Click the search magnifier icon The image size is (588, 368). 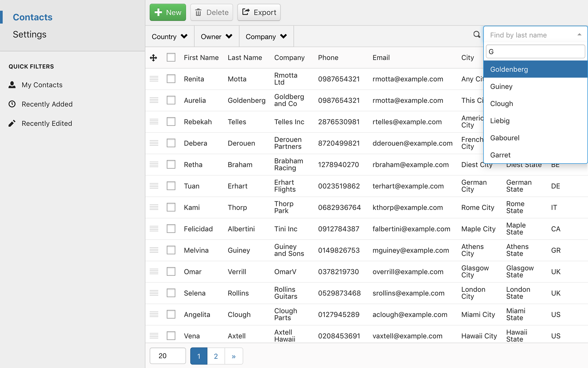(476, 34)
